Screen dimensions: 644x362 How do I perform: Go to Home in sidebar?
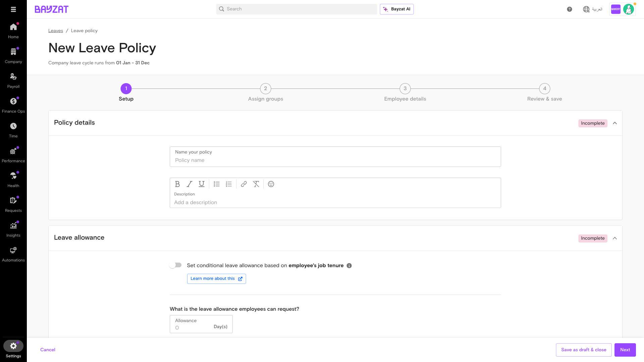pyautogui.click(x=13, y=31)
